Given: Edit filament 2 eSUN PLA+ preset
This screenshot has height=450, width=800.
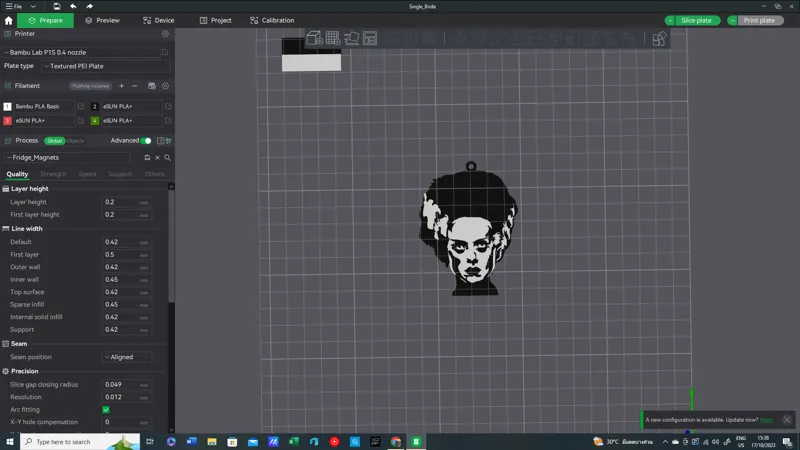Looking at the screenshot, I should [168, 106].
